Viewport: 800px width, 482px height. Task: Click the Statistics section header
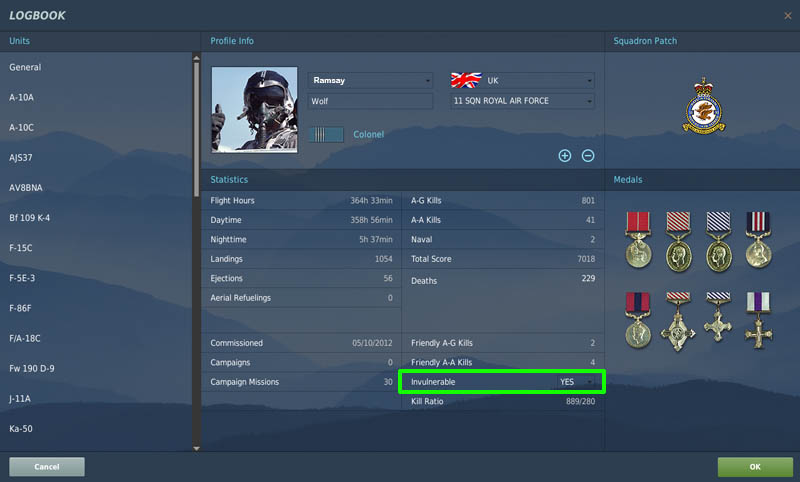229,180
